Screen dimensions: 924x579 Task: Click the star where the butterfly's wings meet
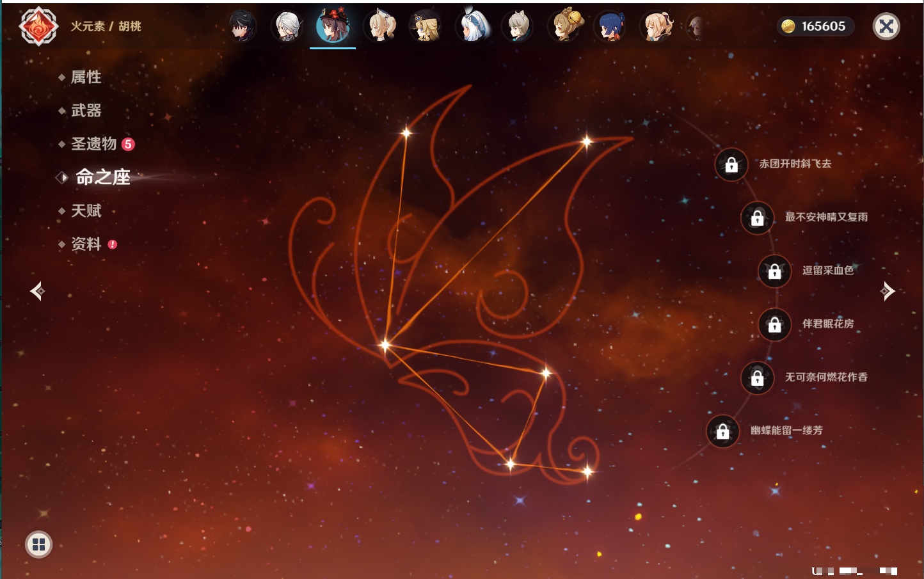click(385, 345)
